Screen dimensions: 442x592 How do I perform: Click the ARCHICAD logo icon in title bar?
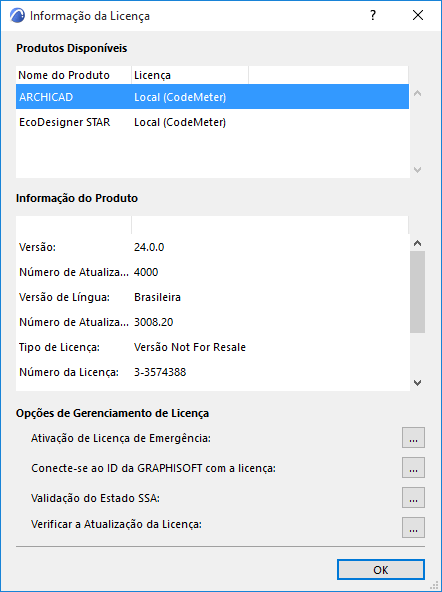pyautogui.click(x=17, y=15)
